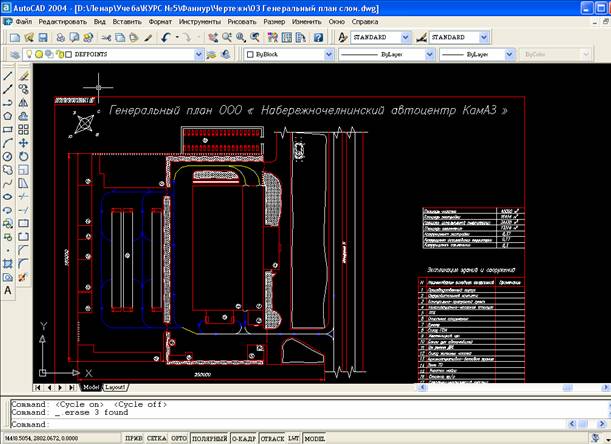Viewport: 611px width, 444px height.
Task: Open the Рисовать menu
Action: click(242, 22)
